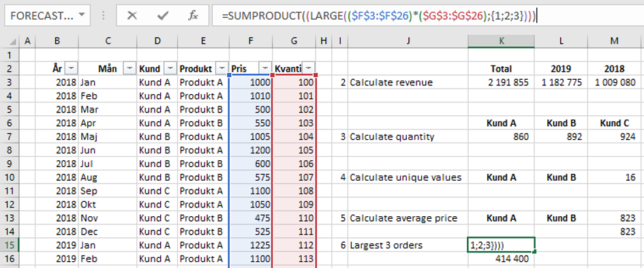
Task: Select 'Okt' month cell
Action: [108, 205]
